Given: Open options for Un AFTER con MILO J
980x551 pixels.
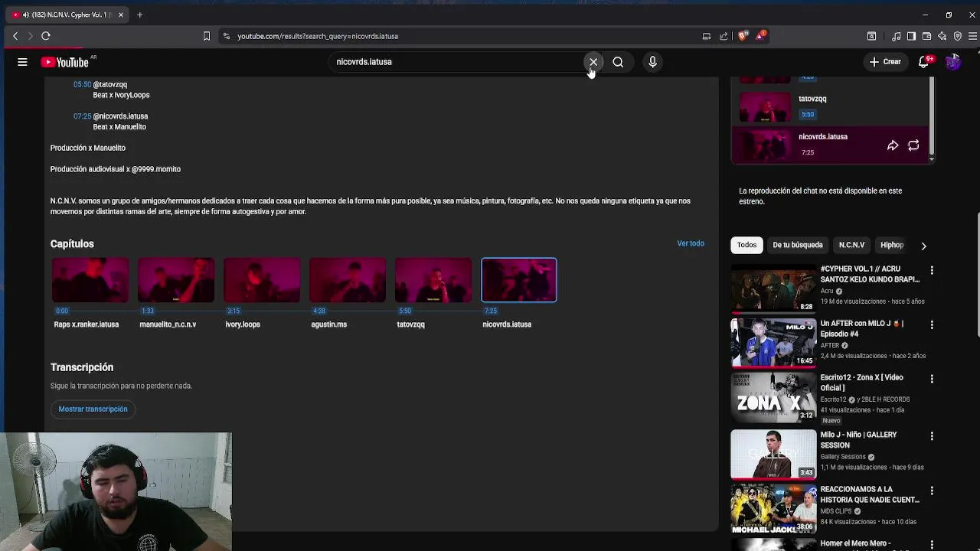Looking at the screenshot, I should 932,324.
